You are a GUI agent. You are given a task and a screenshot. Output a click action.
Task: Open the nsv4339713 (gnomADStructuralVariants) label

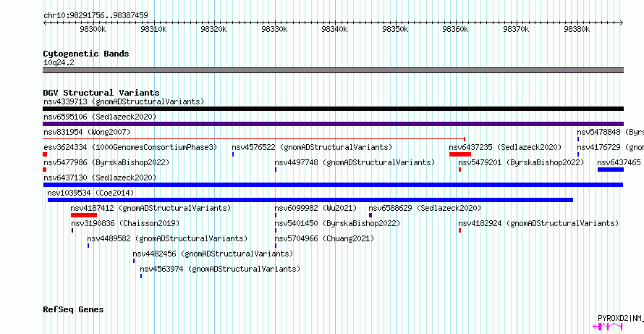click(x=124, y=101)
